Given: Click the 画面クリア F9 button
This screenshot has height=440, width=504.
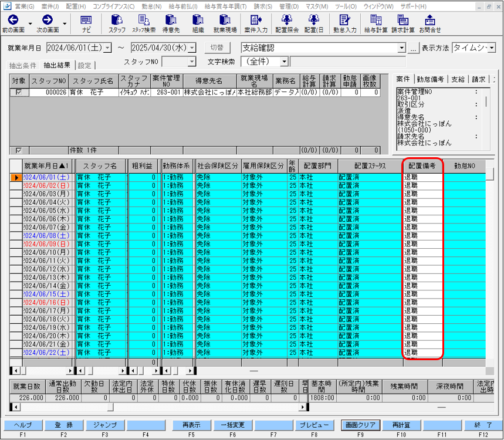Looking at the screenshot, I should click(x=360, y=425).
